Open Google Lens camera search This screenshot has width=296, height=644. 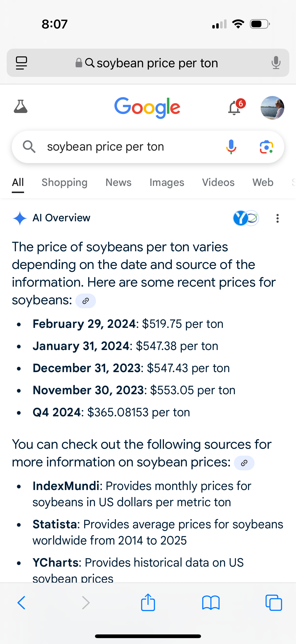click(266, 147)
